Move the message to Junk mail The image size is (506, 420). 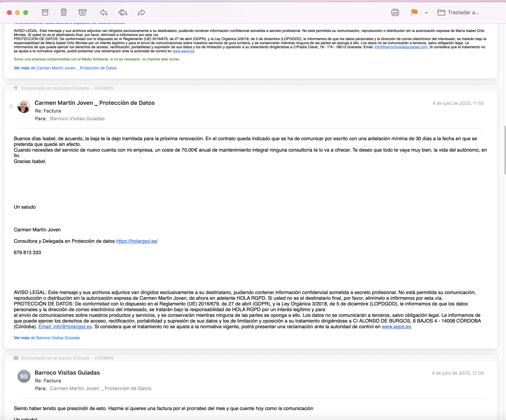[82, 13]
